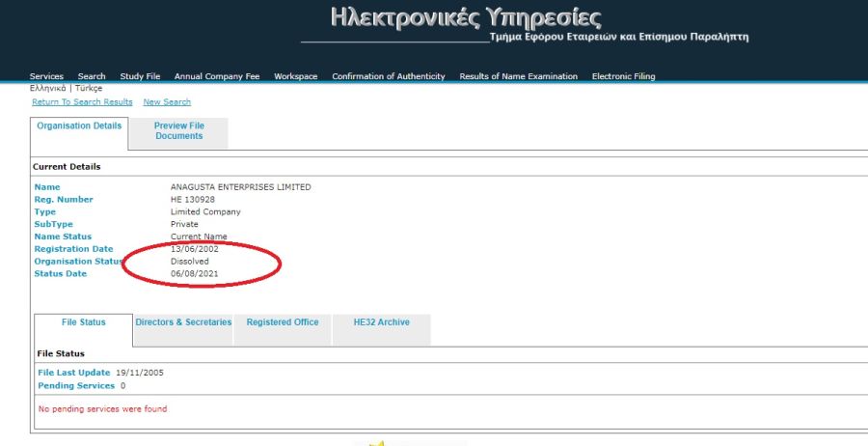Click File Last Update date 19/11/2005
868x446 pixels.
140,373
